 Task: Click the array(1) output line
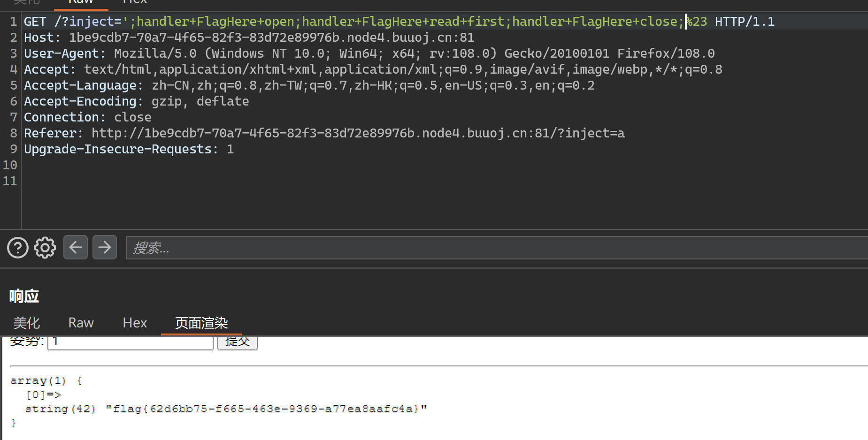46,380
